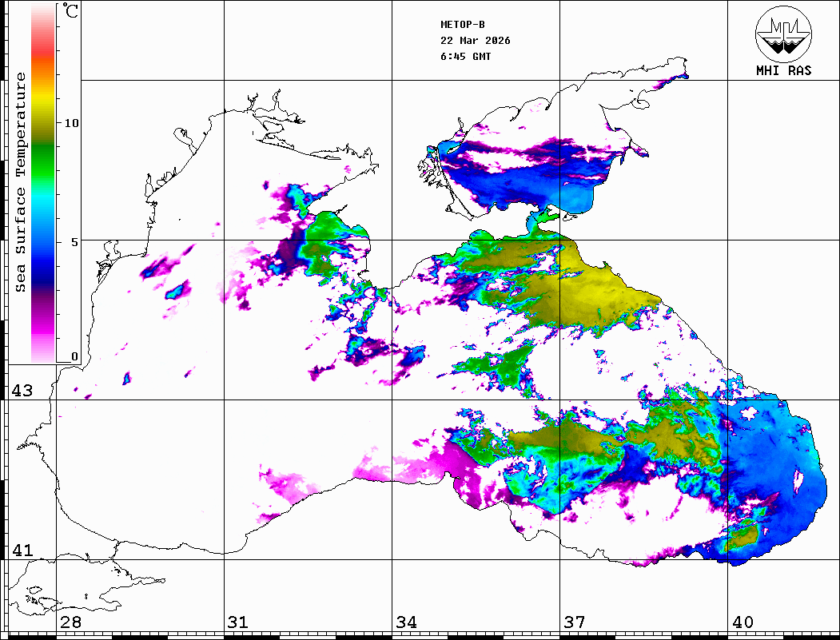Screen dimensions: 840x640
Task: Click the MHI RAS circular logo
Action: 783,34
